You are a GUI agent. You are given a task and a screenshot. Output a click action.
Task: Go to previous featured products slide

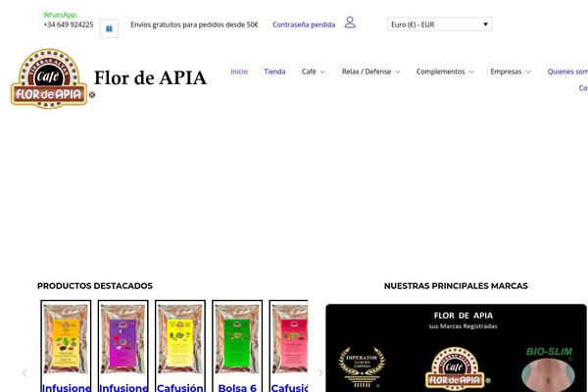[24, 372]
